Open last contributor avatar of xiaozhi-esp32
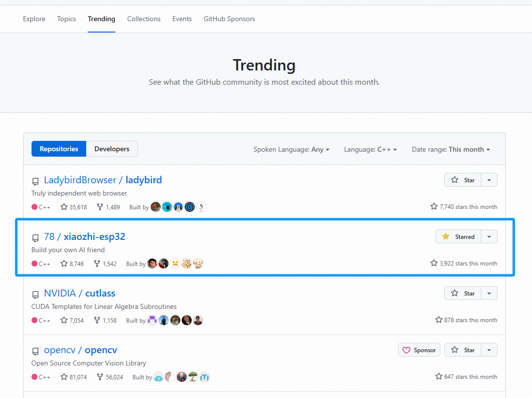This screenshot has height=398, width=532. point(198,264)
